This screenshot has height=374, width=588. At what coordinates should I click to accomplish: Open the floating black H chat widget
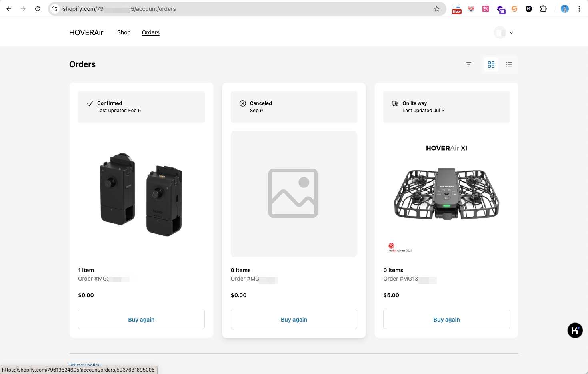click(x=575, y=330)
